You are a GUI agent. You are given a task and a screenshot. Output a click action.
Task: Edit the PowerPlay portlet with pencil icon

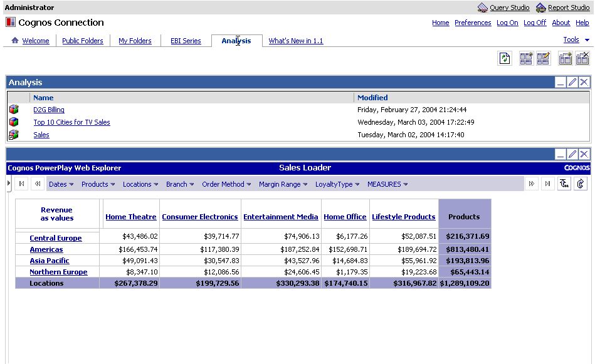(x=572, y=154)
